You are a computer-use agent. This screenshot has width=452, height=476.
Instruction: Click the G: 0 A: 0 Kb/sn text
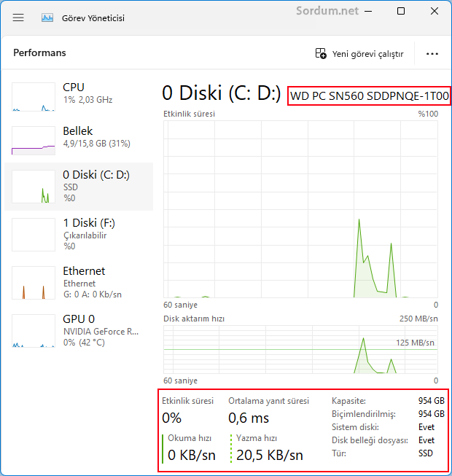[x=93, y=294]
